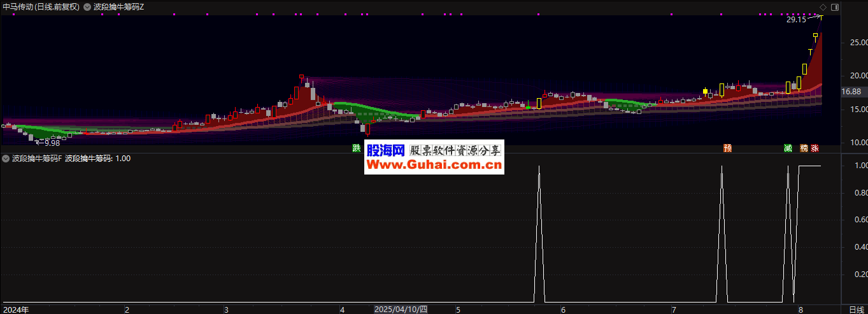The width and height of the screenshot is (868, 314).
Task: Click the green 减 event marker
Action: [788, 148]
